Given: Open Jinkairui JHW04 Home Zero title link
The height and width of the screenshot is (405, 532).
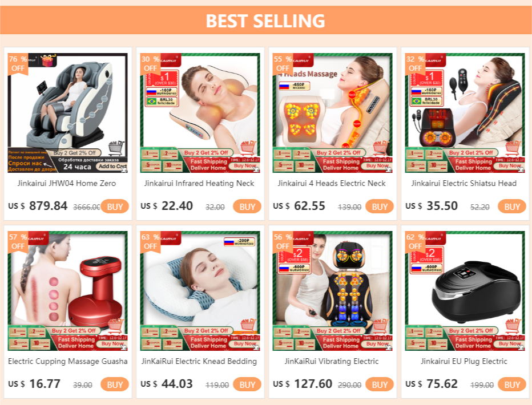Looking at the screenshot, I should (67, 183).
